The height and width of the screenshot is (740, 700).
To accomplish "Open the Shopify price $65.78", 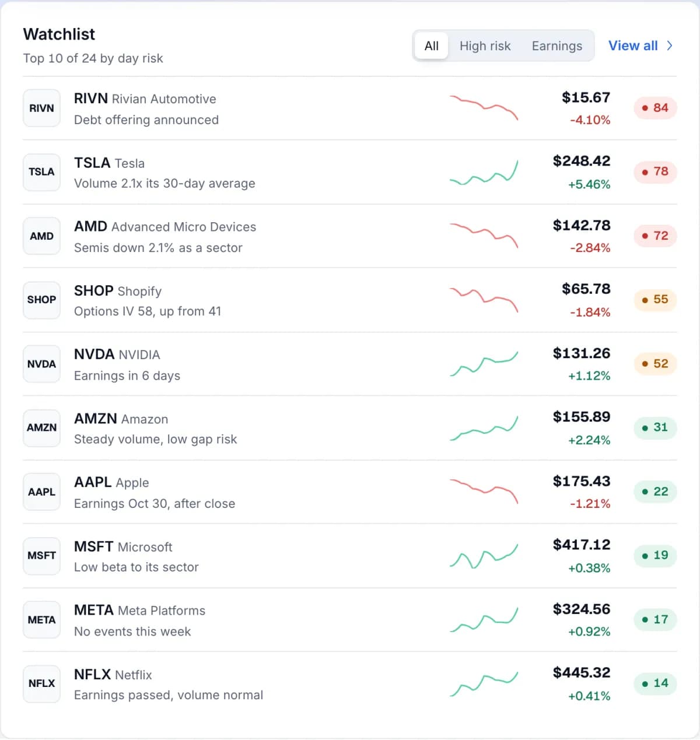I will tap(586, 289).
